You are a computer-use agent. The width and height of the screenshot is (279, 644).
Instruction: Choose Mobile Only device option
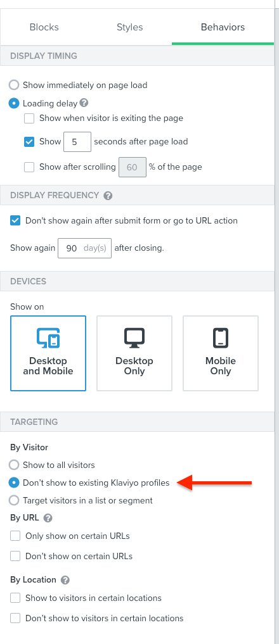(x=221, y=353)
